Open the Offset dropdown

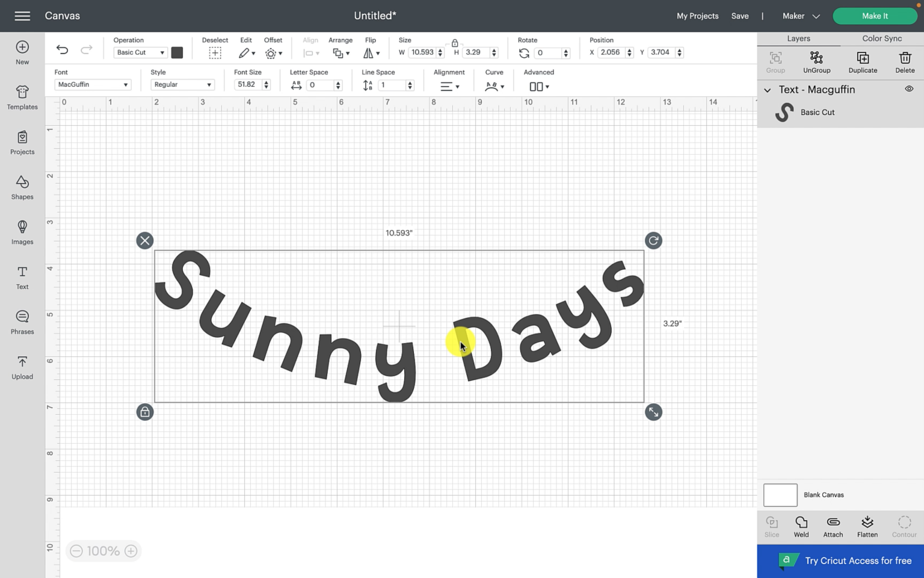coord(274,53)
